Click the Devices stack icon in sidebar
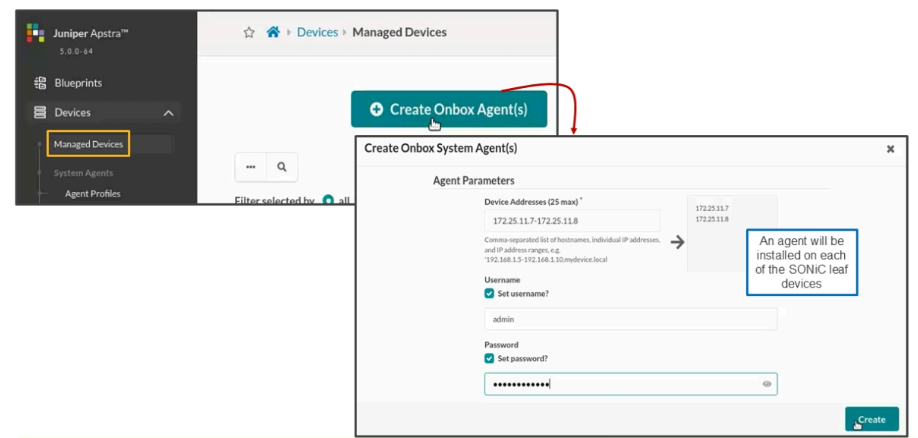This screenshot has height=438, width=918. pyautogui.click(x=40, y=112)
